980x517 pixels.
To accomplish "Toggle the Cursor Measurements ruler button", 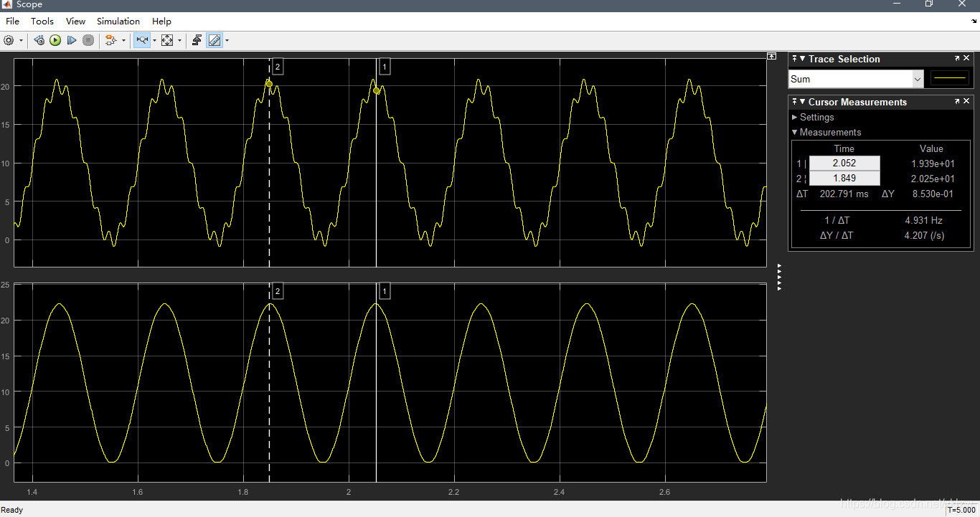I will coord(215,41).
